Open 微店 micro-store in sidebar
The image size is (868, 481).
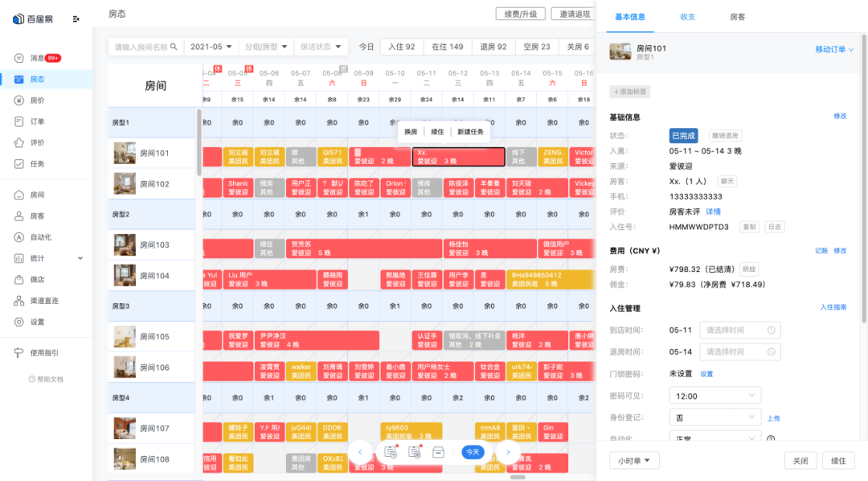[x=37, y=279]
